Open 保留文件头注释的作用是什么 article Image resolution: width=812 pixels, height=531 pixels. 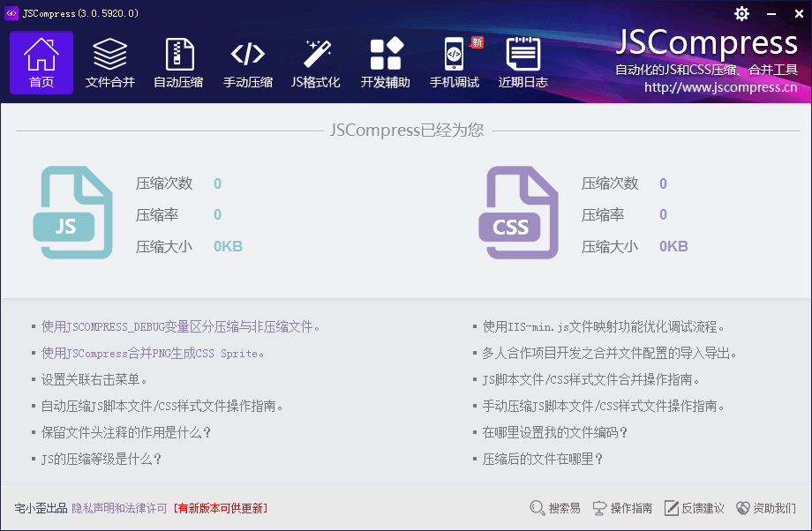tap(126, 432)
